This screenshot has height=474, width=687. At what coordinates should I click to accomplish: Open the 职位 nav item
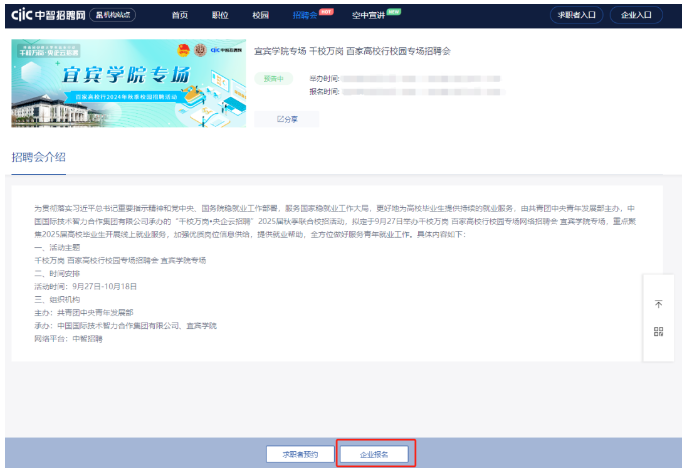[x=220, y=15]
